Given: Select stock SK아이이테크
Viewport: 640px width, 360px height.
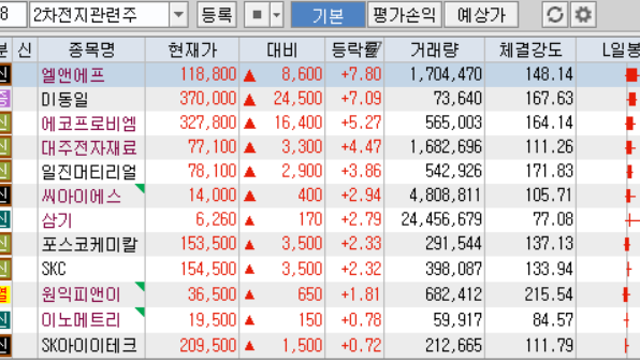Looking at the screenshot, I should click(89, 346).
